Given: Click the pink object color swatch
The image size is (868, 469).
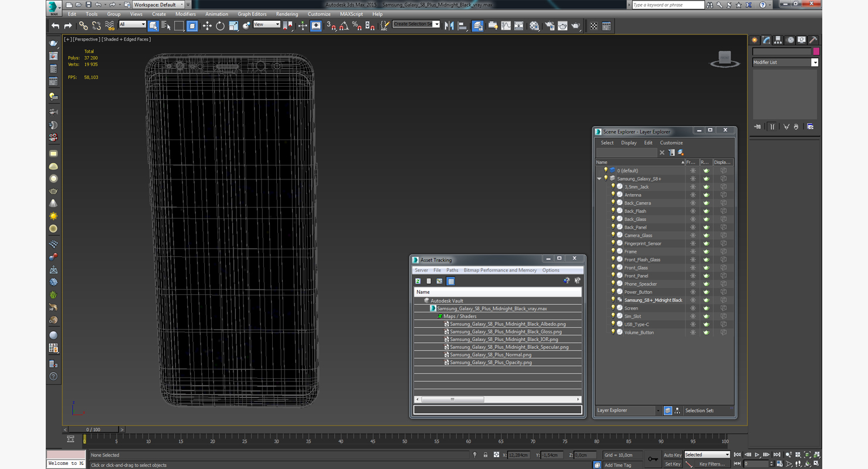Looking at the screenshot, I should pos(816,52).
